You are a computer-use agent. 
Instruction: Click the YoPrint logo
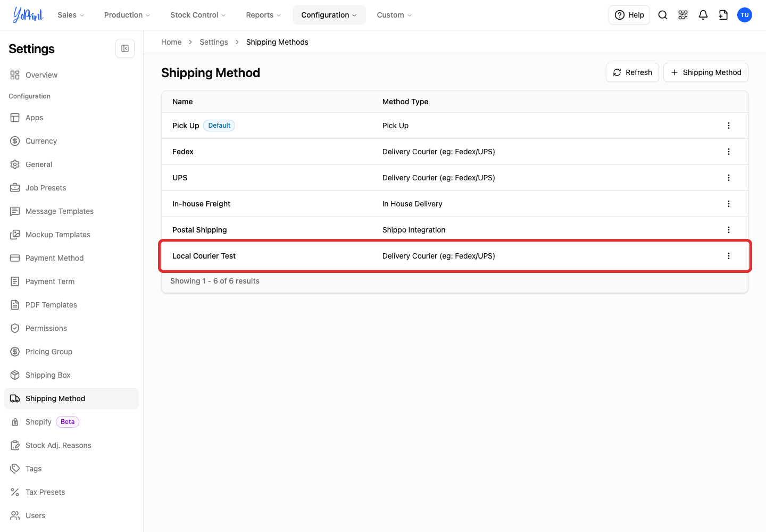[x=28, y=15]
